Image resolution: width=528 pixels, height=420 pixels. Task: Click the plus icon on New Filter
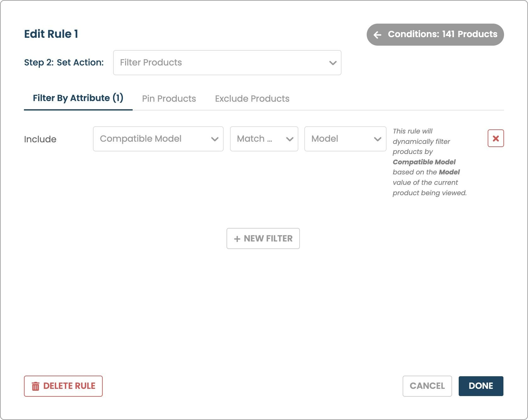pyautogui.click(x=237, y=239)
